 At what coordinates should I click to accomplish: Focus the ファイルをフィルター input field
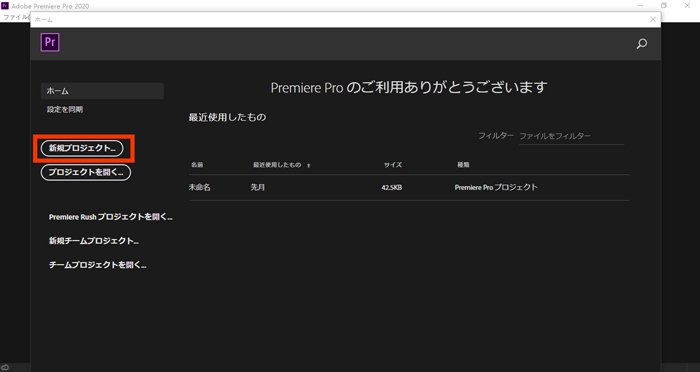point(571,136)
